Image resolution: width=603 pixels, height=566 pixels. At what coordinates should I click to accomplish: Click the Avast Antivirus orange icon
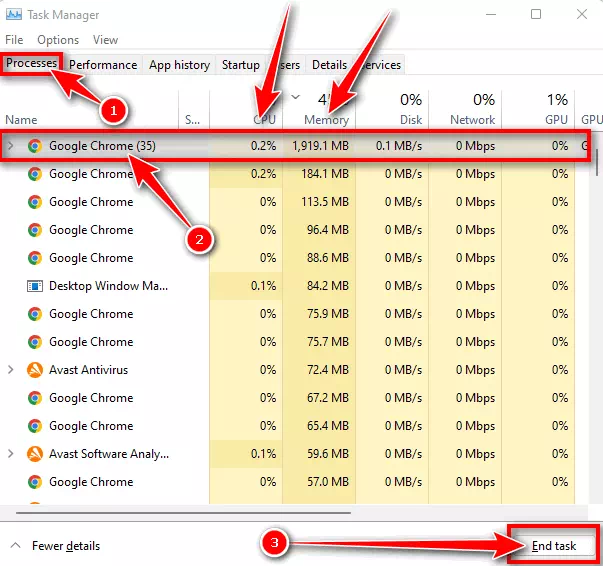(35, 370)
